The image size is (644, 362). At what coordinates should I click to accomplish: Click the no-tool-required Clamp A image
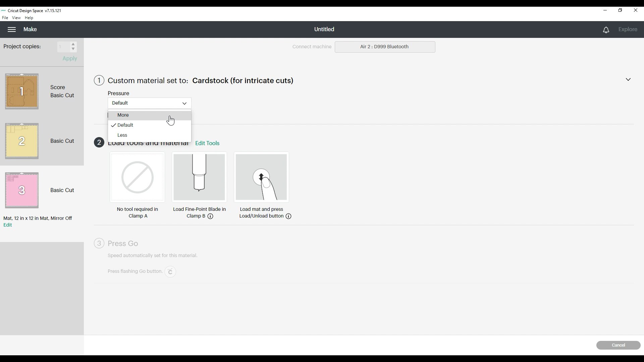pos(137,177)
